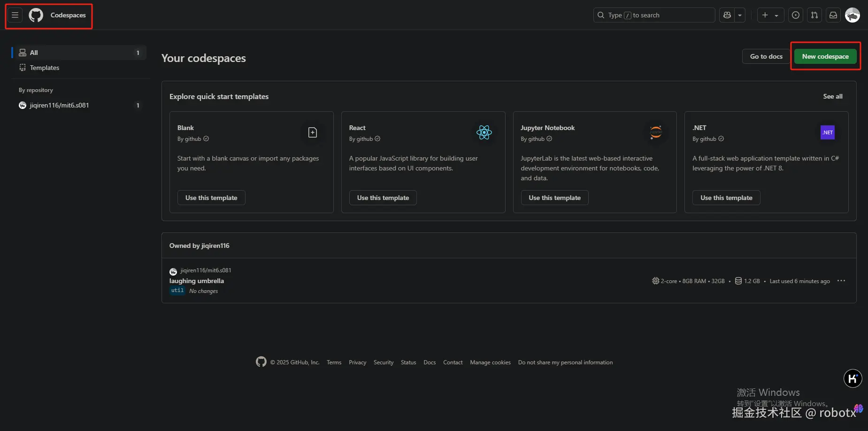This screenshot has width=868, height=431.
Task: Click the GitHub logo in header
Action: pyautogui.click(x=36, y=15)
